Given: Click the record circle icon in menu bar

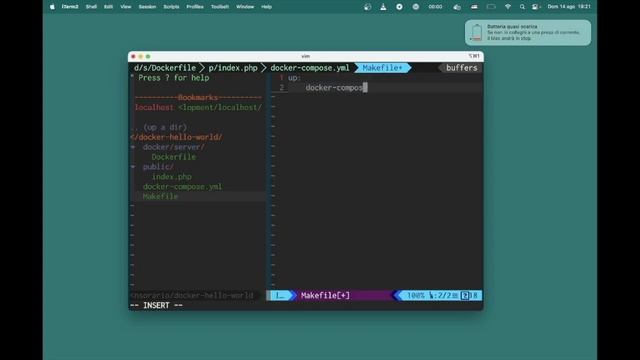Looking at the screenshot, I should pyautogui.click(x=399, y=7).
